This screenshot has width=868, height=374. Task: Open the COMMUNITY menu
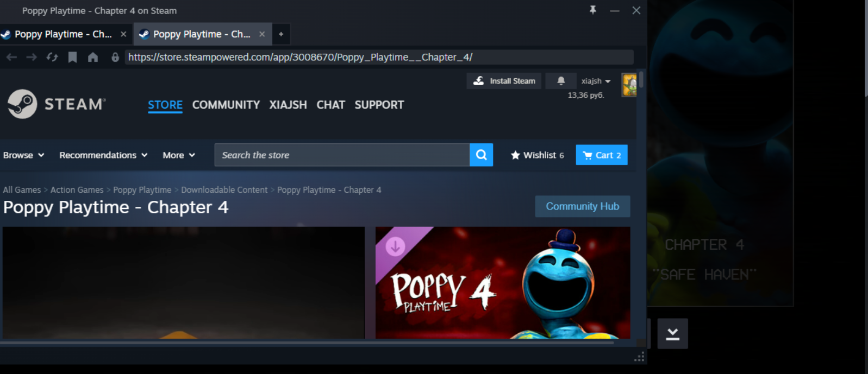tap(226, 105)
